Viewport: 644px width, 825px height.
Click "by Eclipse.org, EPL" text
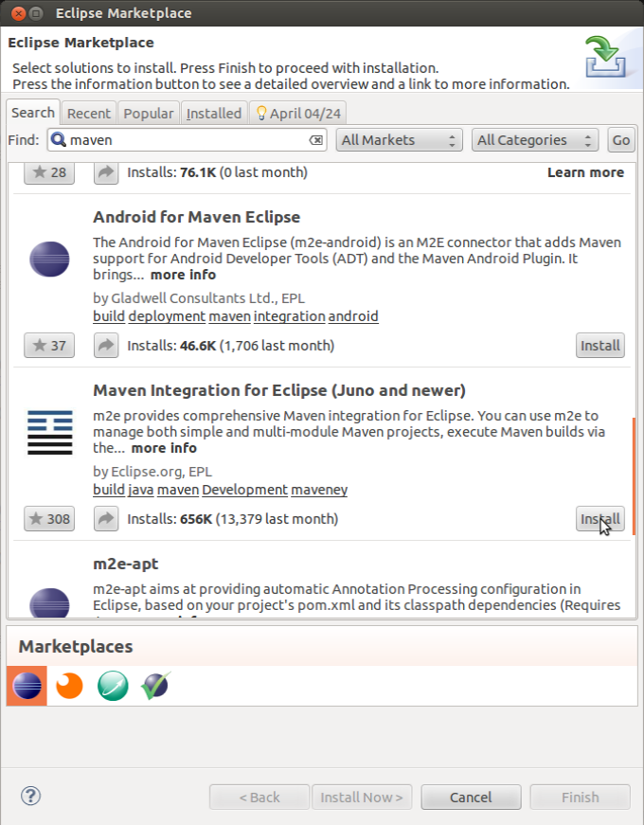pos(152,472)
